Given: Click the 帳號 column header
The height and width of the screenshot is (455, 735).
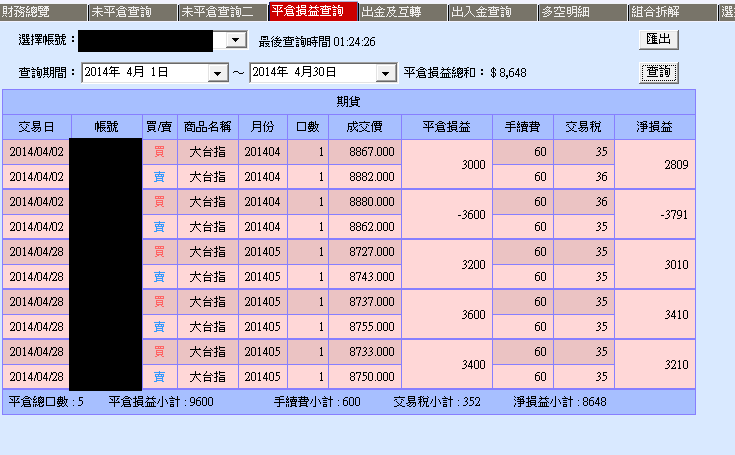Looking at the screenshot, I should (x=107, y=127).
